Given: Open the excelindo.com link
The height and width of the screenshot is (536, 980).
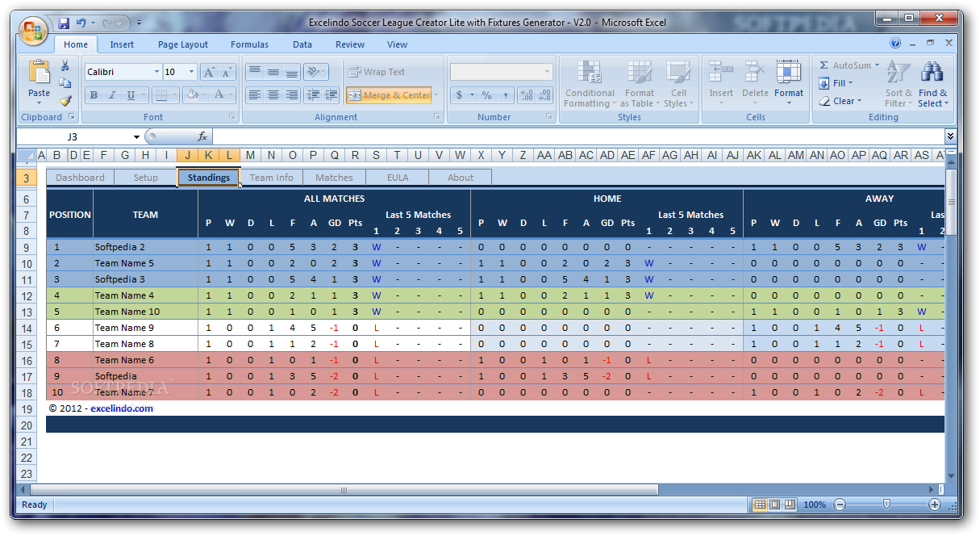Looking at the screenshot, I should click(x=122, y=408).
